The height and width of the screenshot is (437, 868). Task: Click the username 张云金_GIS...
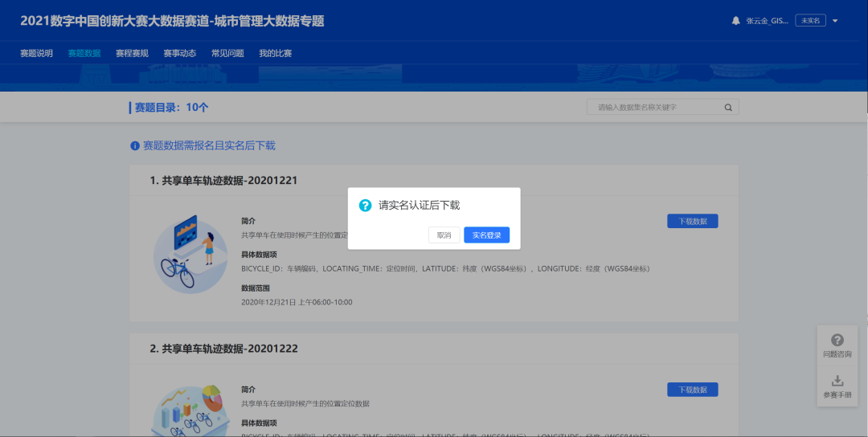pos(768,20)
